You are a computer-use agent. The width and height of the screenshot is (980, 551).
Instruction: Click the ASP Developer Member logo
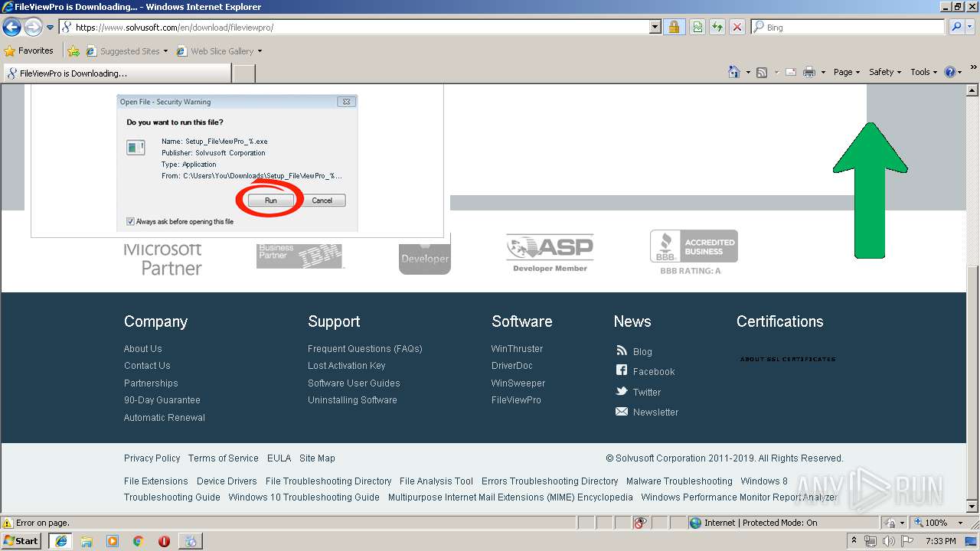tap(550, 253)
